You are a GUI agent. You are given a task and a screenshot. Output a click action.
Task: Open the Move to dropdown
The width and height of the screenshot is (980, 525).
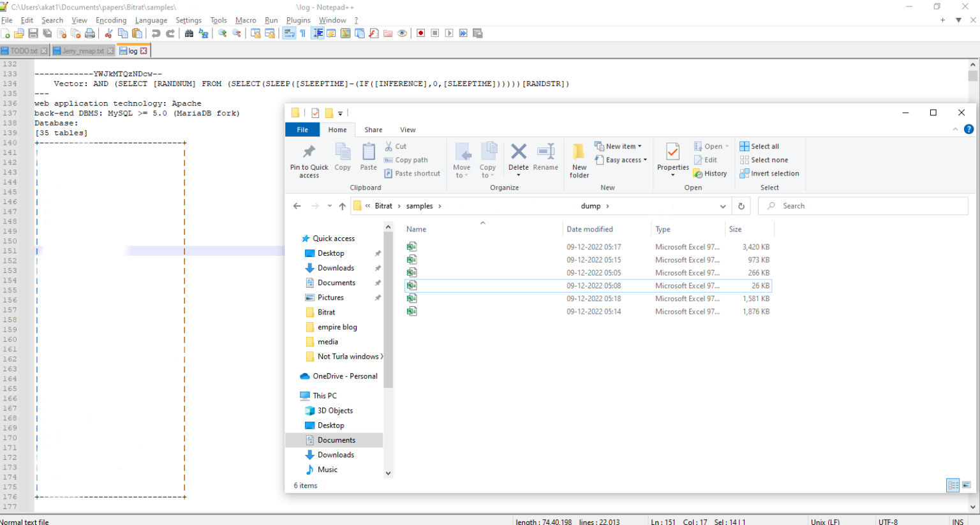coord(461,159)
